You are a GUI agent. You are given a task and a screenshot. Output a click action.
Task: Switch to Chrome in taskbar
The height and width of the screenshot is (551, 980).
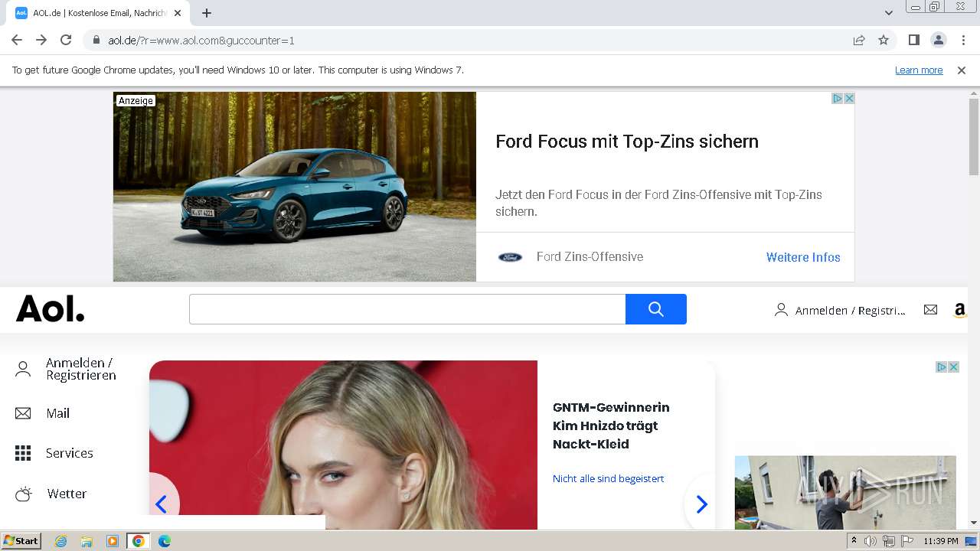click(139, 541)
